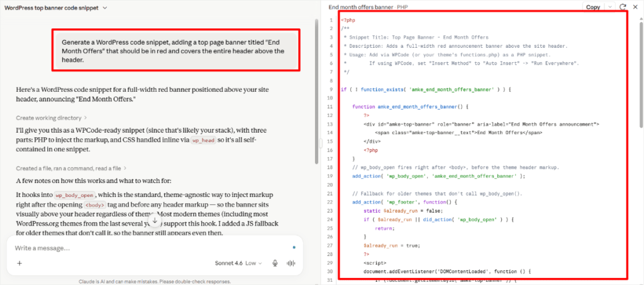Click the microphone dictation icon
The image size is (644, 285).
(x=275, y=263)
